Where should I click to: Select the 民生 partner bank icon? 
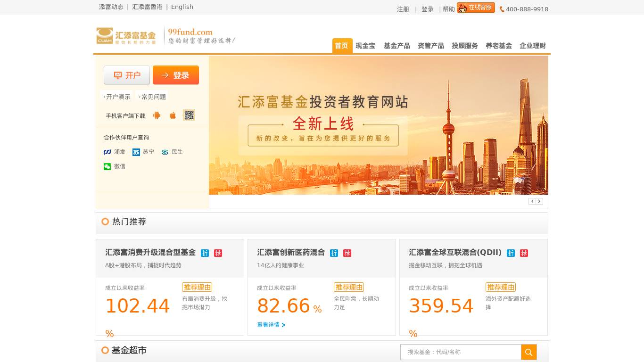(171, 152)
